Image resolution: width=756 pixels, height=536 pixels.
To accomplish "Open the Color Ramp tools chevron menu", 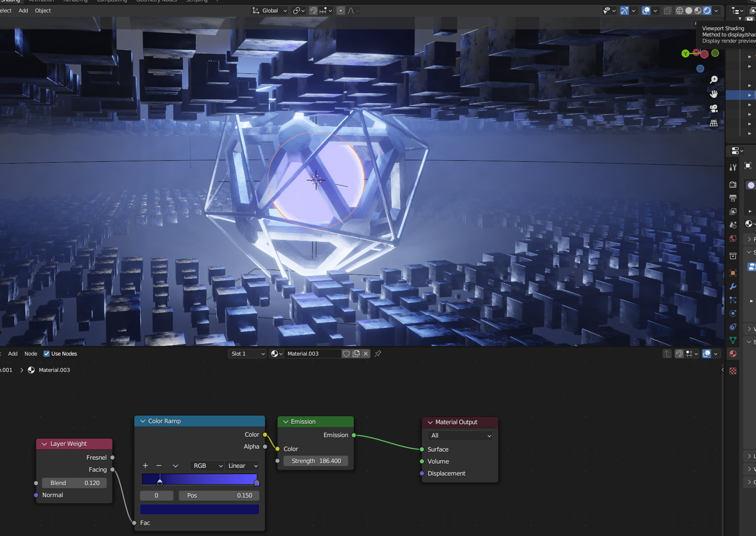I will click(x=176, y=465).
